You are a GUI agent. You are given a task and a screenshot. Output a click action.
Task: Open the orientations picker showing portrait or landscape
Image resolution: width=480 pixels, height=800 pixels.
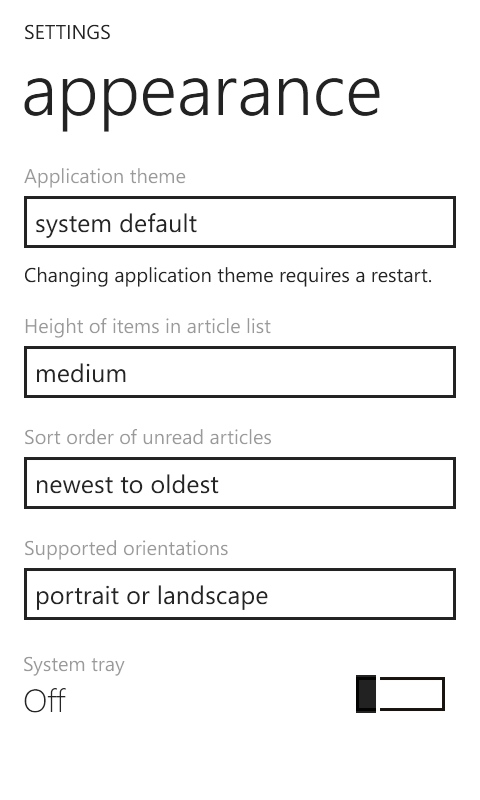(240, 594)
